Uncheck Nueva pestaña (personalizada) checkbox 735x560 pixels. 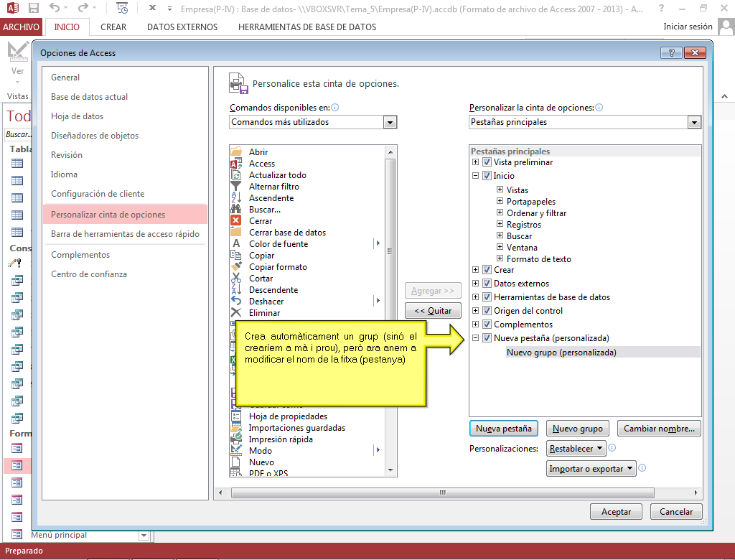[487, 337]
